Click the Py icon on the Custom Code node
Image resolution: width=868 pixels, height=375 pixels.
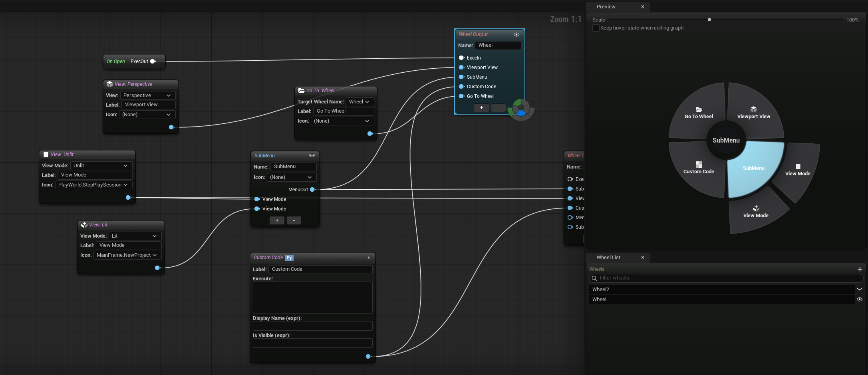289,258
